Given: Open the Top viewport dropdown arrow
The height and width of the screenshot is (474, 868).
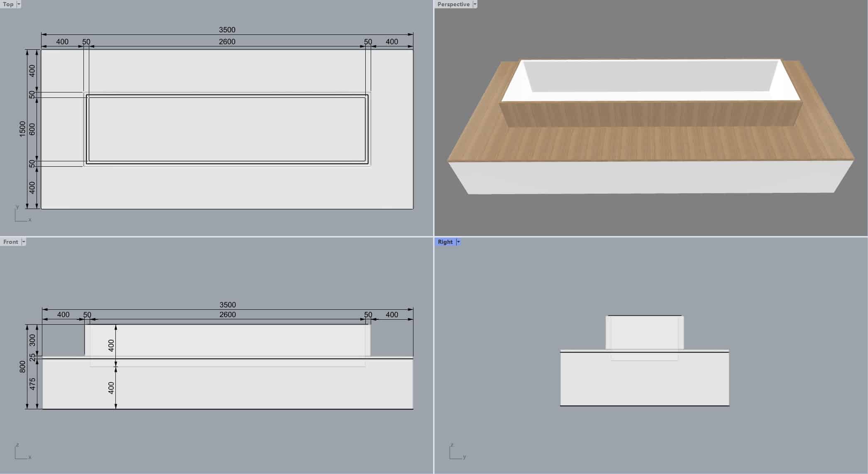Looking at the screenshot, I should 19,4.
